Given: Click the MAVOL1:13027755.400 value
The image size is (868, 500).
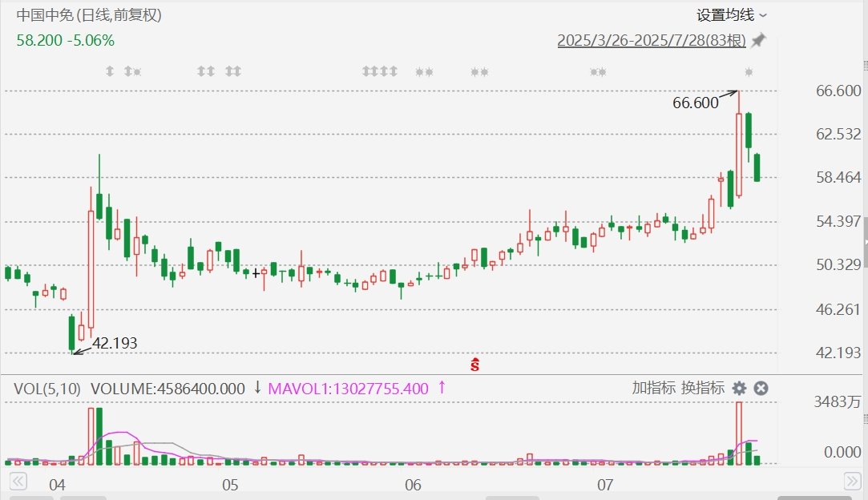Looking at the screenshot, I should 348,389.
